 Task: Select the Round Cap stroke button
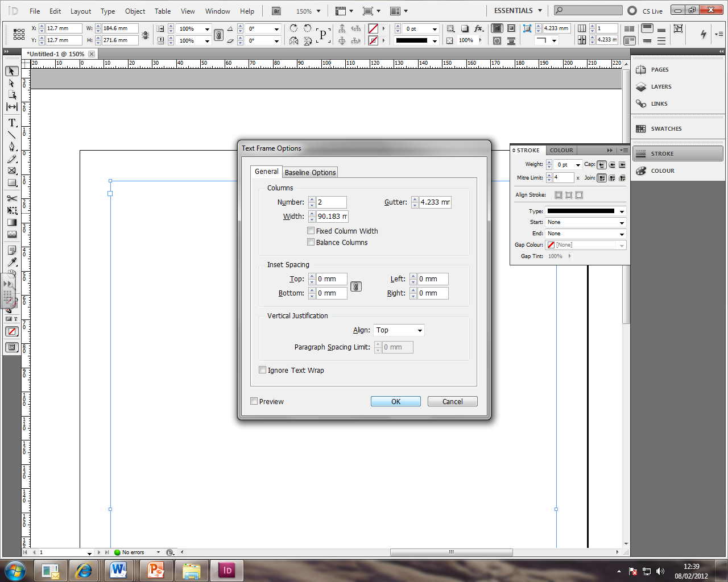pyautogui.click(x=612, y=165)
